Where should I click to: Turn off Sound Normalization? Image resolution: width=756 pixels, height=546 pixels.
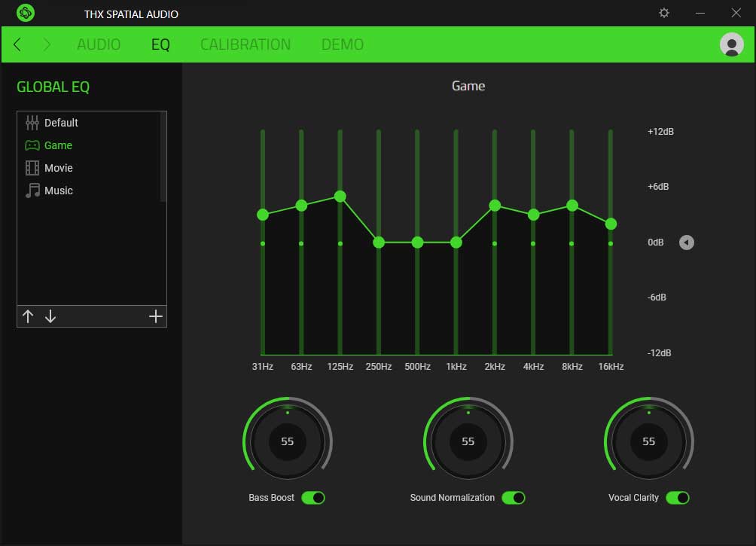[515, 497]
